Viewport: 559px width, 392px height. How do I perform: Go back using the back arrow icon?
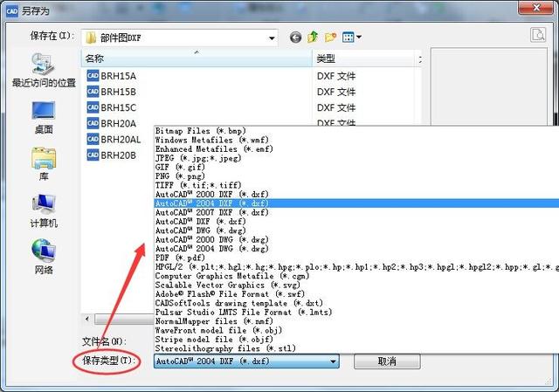(295, 37)
